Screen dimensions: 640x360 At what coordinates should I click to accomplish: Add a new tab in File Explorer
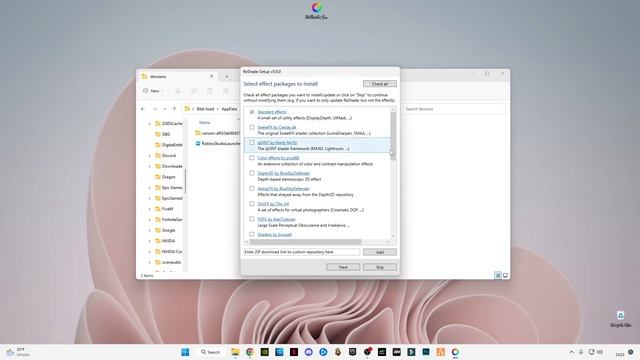click(x=227, y=76)
